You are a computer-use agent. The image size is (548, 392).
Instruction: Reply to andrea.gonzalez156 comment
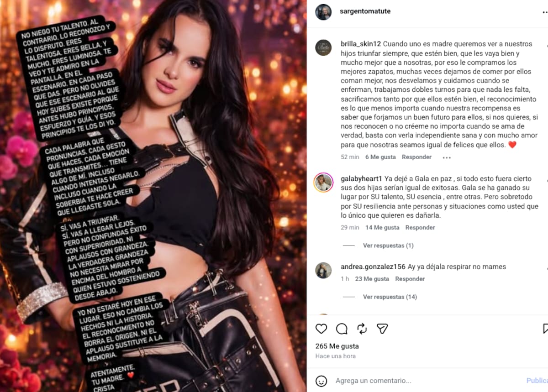pyautogui.click(x=410, y=279)
